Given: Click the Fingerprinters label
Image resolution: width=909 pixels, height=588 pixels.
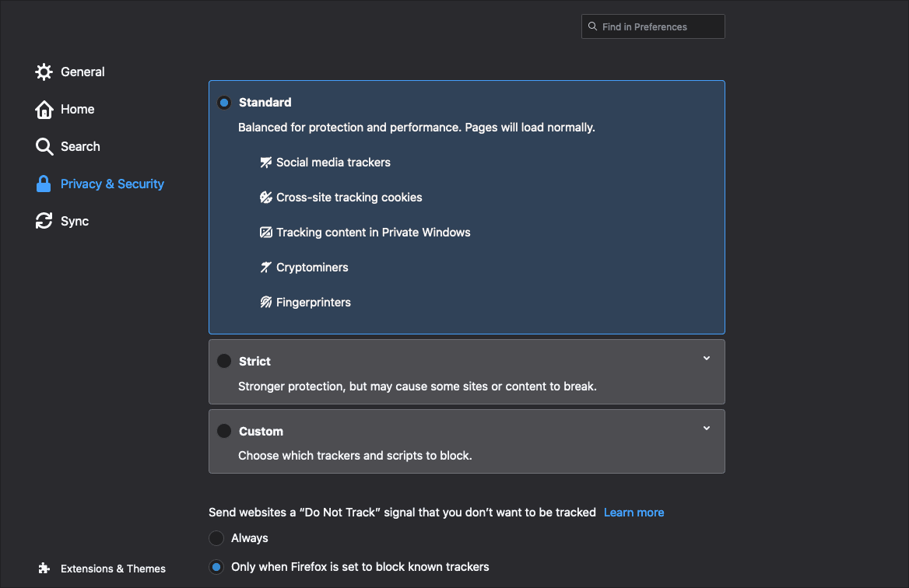Looking at the screenshot, I should (x=313, y=303).
